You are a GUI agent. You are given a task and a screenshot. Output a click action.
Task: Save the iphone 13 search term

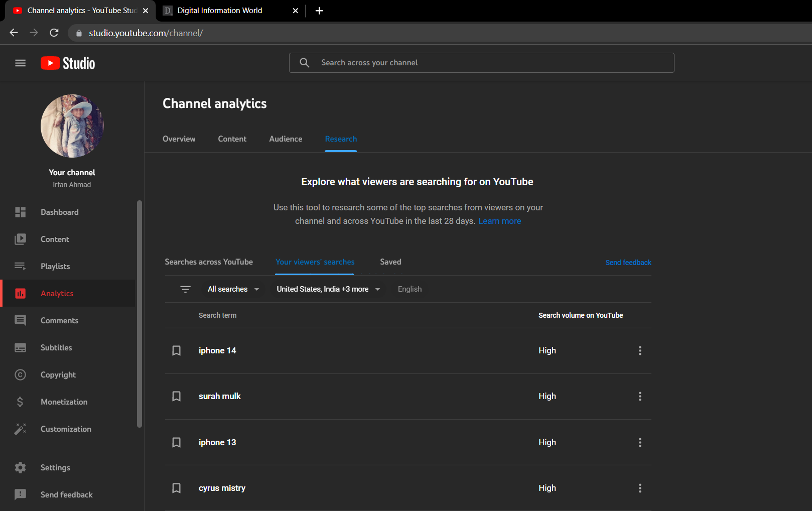coord(177,443)
